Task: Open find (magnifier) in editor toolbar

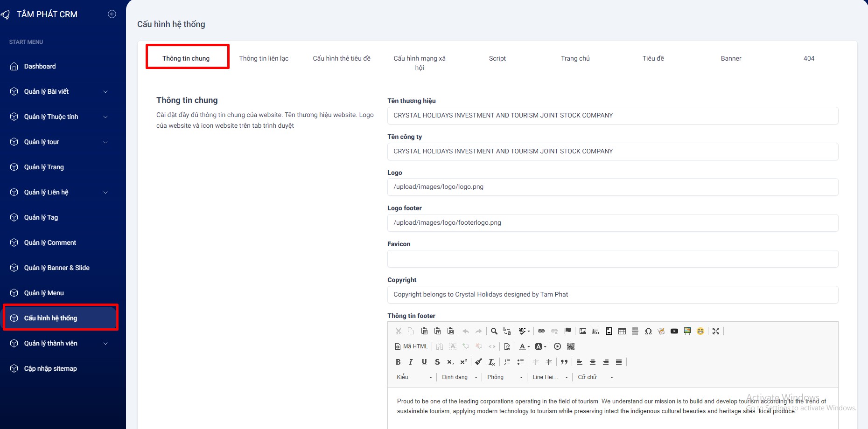Action: point(494,331)
